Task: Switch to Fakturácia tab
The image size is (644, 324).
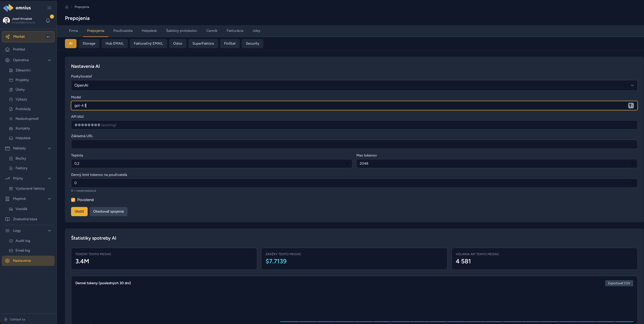Action: pyautogui.click(x=235, y=31)
